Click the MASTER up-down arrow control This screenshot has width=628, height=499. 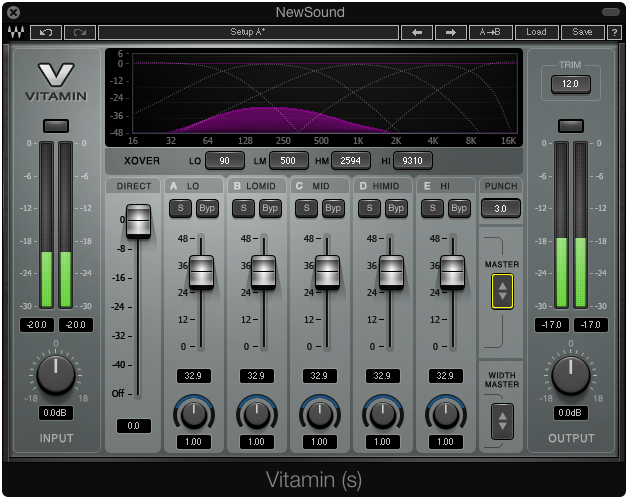click(x=502, y=292)
